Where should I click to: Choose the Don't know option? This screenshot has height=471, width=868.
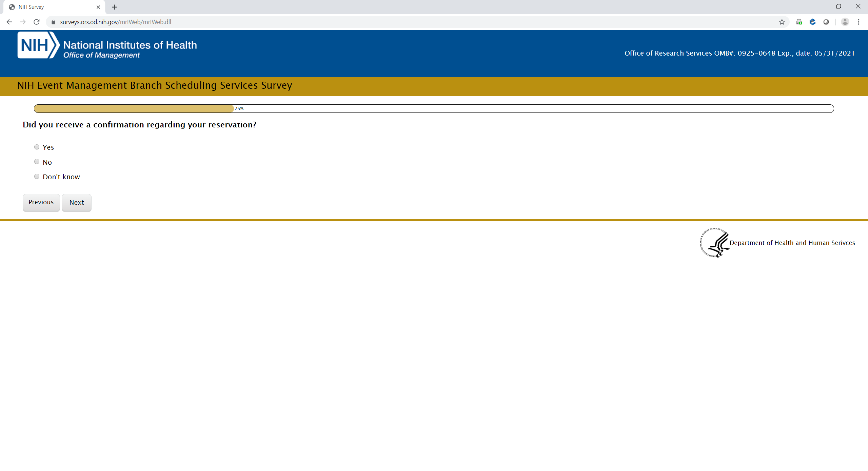click(x=37, y=177)
